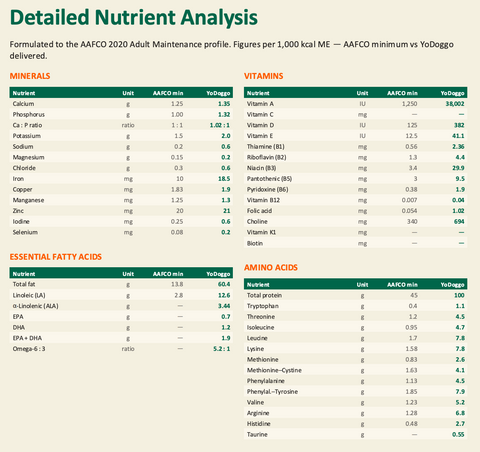Select the Tryptophan amino acid name

coord(263,306)
